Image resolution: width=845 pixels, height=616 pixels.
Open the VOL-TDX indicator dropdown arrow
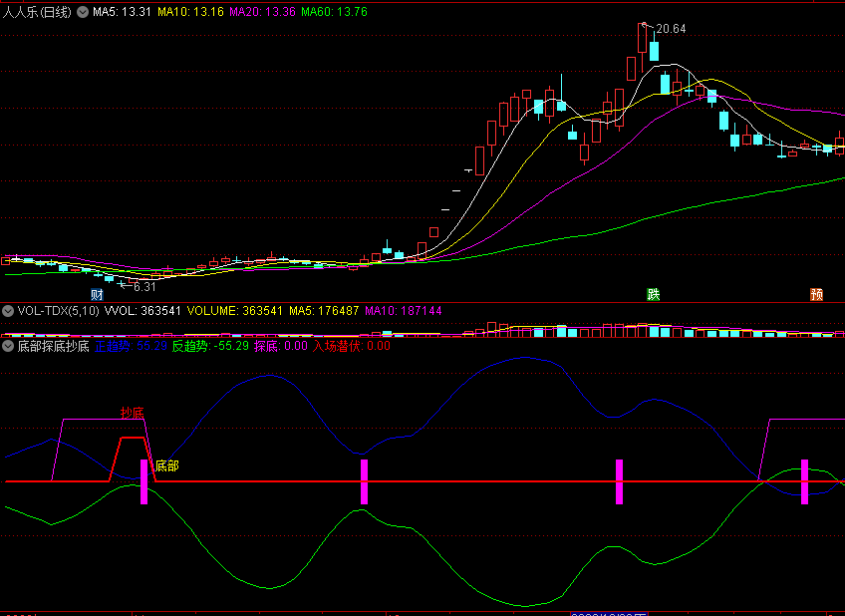(x=8, y=311)
